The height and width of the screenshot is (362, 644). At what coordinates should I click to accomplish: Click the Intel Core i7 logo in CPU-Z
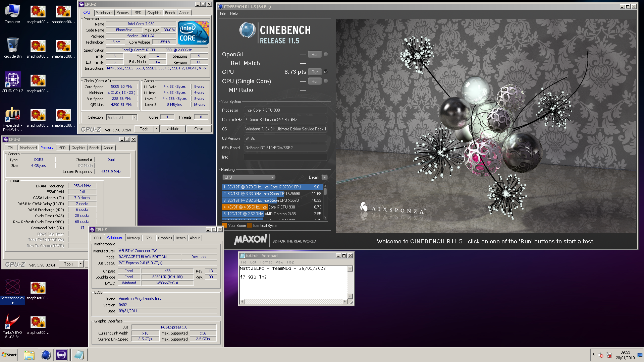(193, 33)
